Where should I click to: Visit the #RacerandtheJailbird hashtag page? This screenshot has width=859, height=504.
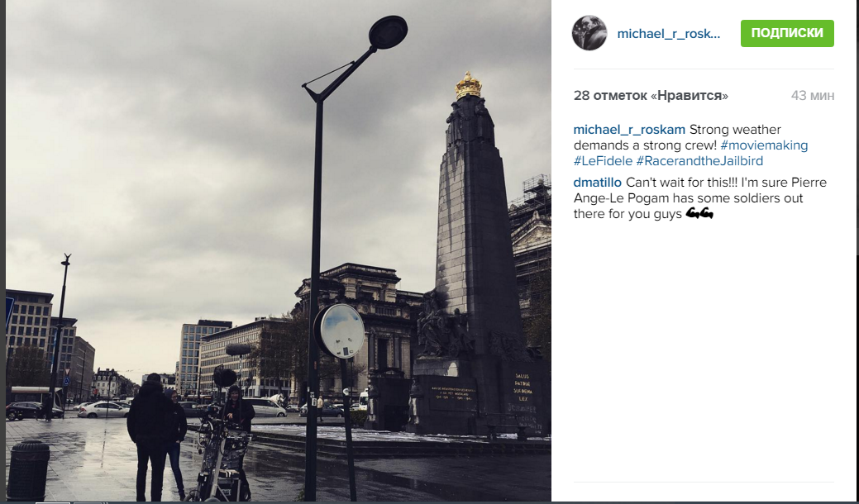pos(699,161)
